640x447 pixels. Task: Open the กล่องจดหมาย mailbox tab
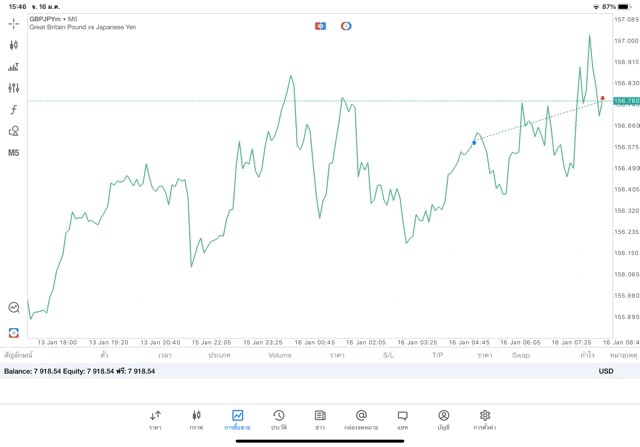pos(361,419)
